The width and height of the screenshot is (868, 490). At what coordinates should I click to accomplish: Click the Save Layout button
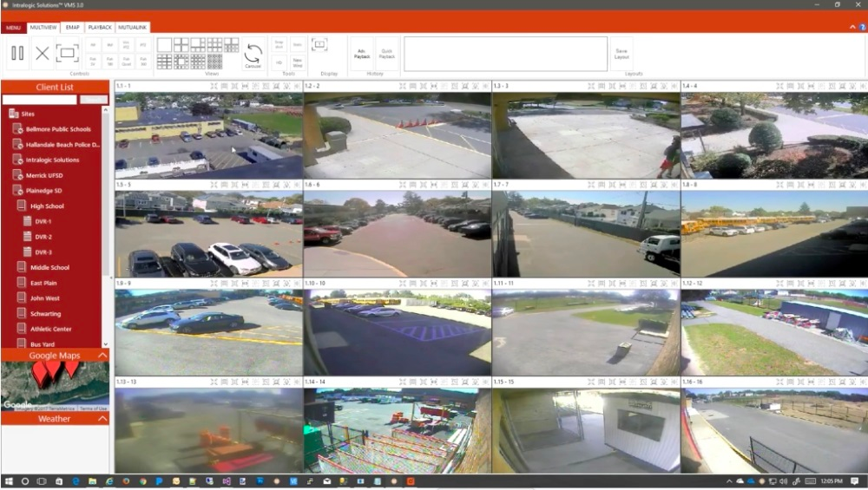click(621, 54)
